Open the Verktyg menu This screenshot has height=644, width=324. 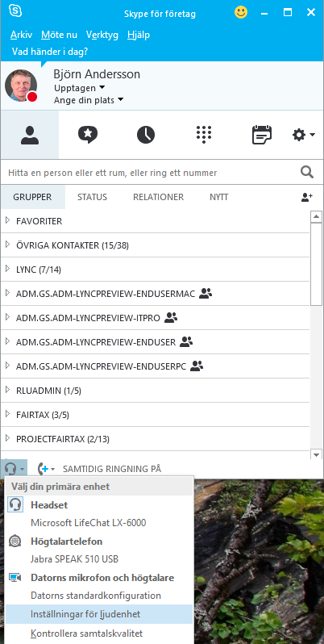point(102,35)
